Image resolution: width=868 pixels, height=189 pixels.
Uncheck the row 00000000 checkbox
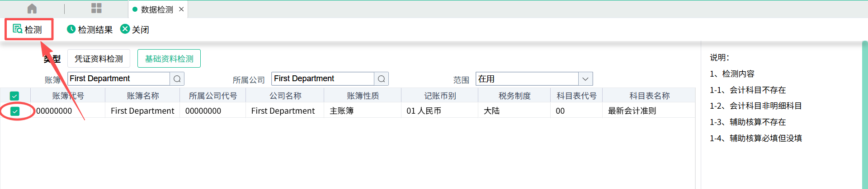15,111
